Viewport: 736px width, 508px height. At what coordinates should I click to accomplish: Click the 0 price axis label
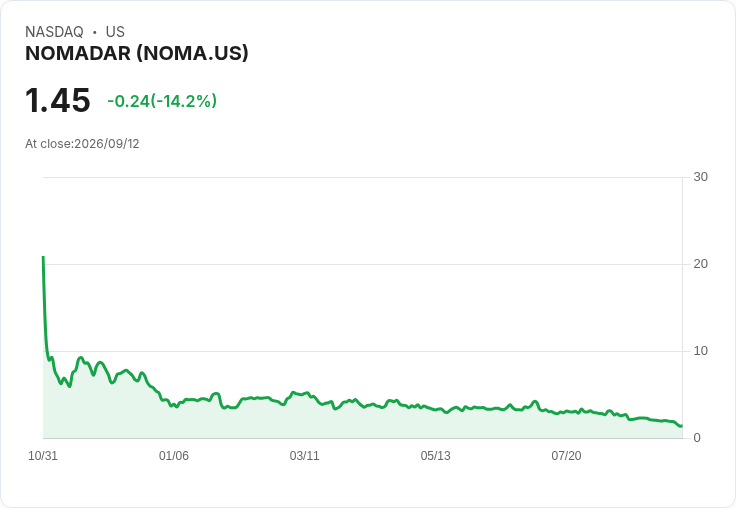[697, 438]
